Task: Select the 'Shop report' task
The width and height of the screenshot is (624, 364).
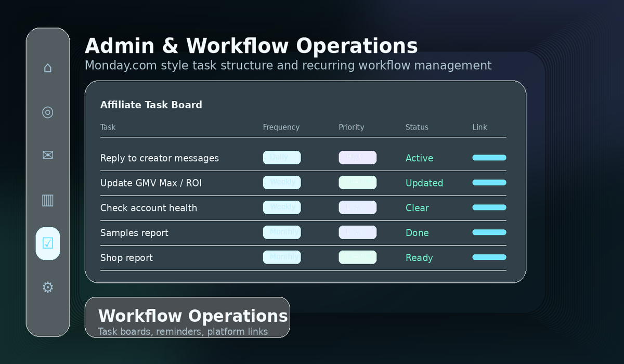Action: [x=126, y=258]
